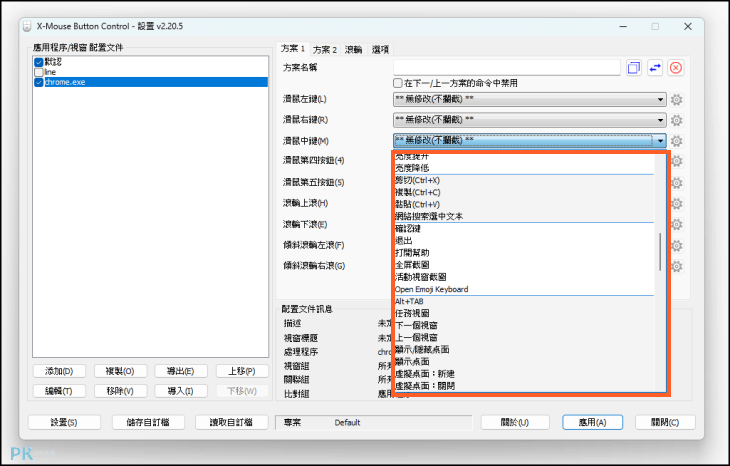Open gear settings for 傾斜滾輪左滾(F)
Image resolution: width=730 pixels, height=466 pixels.
coord(676,245)
